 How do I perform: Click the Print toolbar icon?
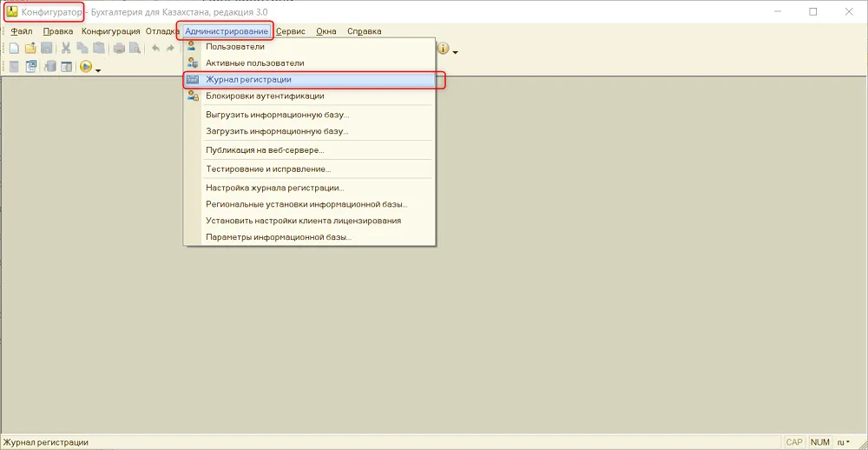pos(118,49)
